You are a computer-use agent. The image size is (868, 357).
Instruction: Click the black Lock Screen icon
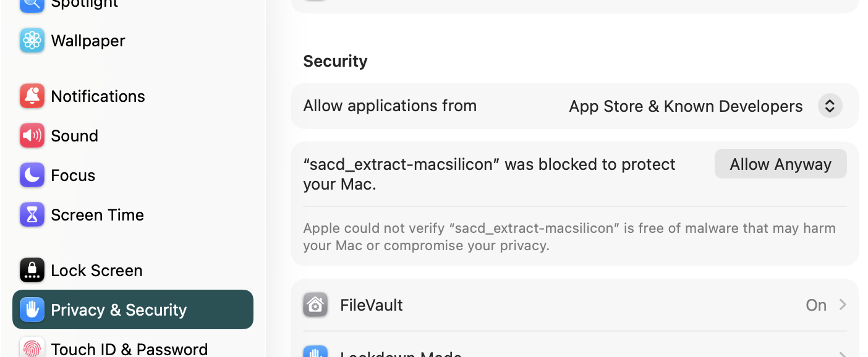point(32,271)
